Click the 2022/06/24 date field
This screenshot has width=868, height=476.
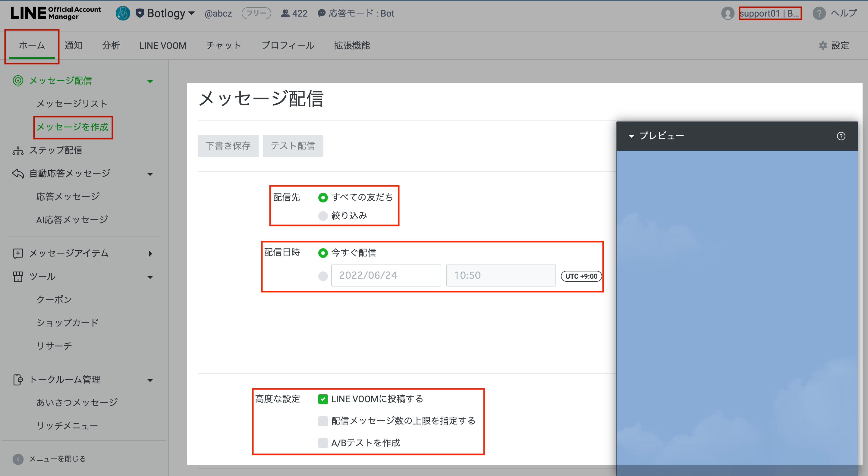(x=386, y=276)
